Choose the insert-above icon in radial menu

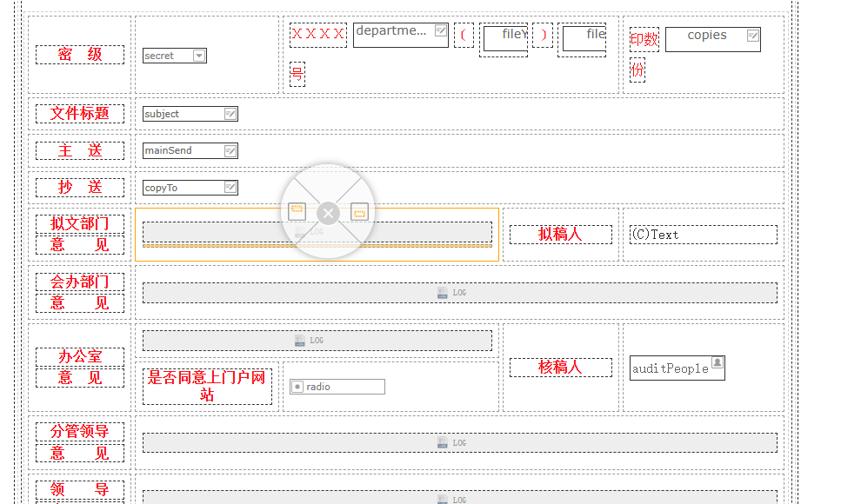tap(297, 211)
